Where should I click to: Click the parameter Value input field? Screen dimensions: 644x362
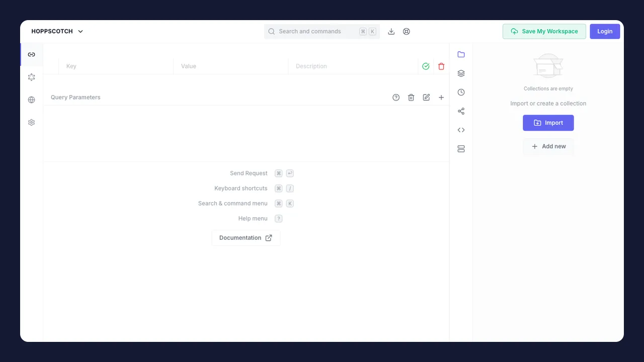click(231, 66)
